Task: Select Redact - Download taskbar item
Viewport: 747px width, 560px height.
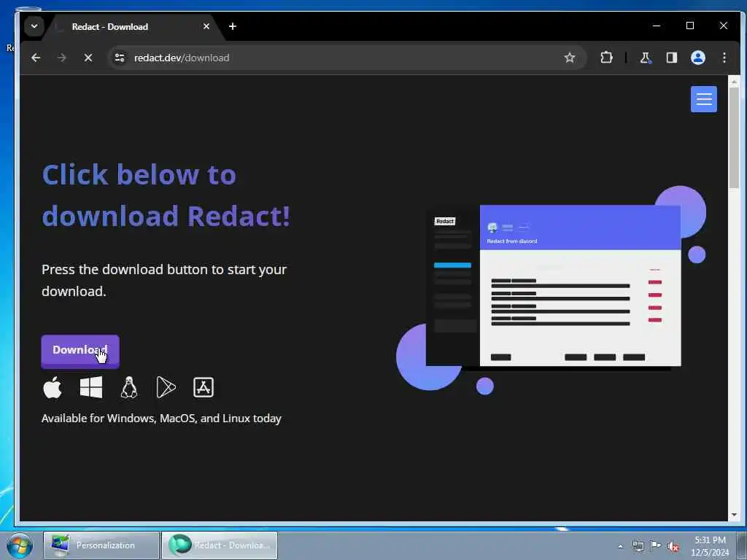Action: 220,545
